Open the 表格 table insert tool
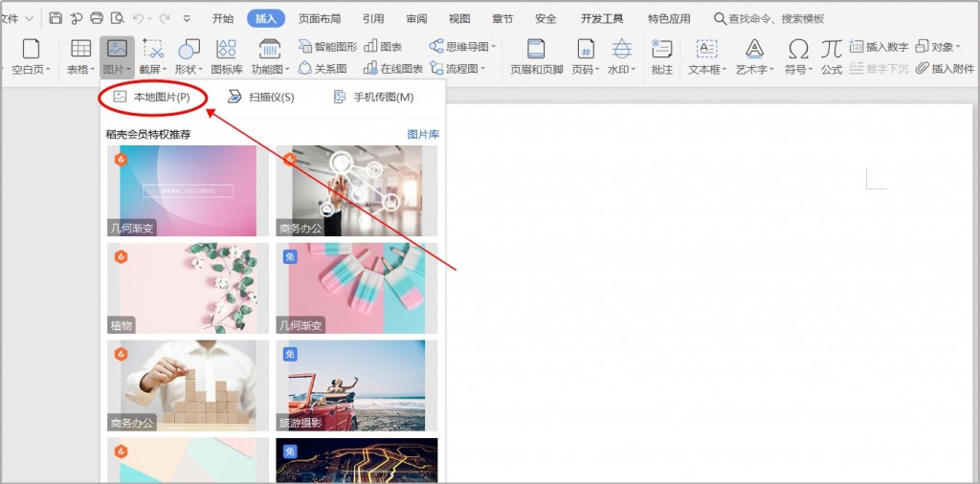Screen dimensions: 980x484 click(80, 56)
